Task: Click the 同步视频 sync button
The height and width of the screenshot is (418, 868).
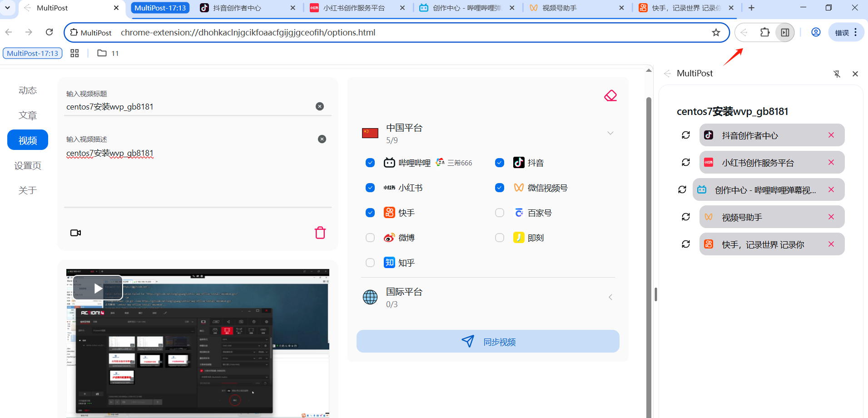Action: 488,341
